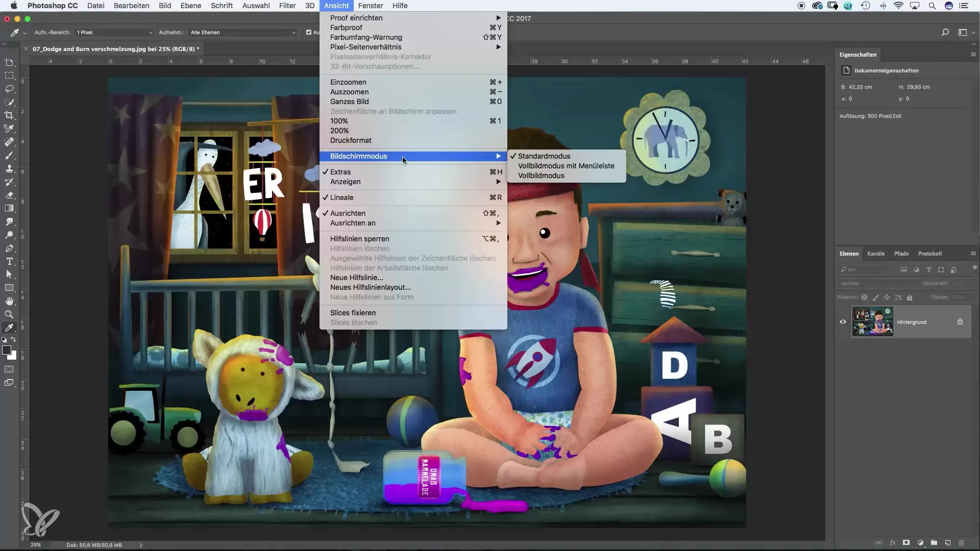The image size is (980, 551).
Task: Switch to Protokoll tab
Action: pyautogui.click(x=929, y=254)
